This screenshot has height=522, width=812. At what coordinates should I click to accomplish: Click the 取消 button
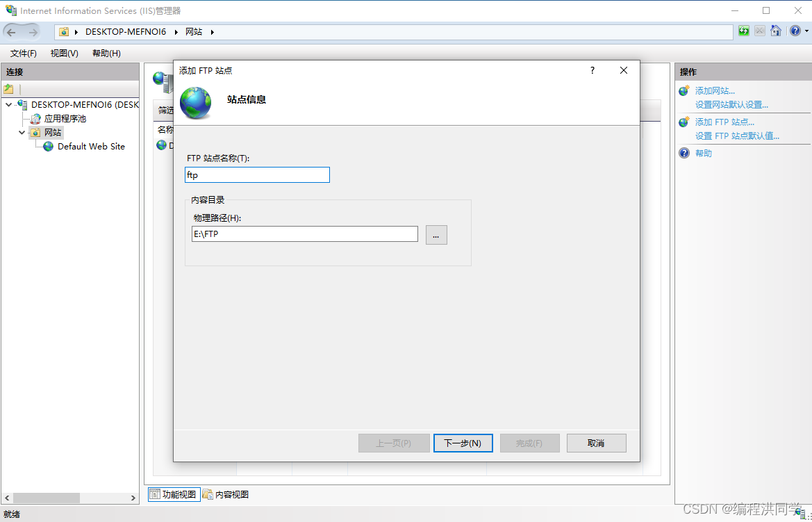[596, 443]
